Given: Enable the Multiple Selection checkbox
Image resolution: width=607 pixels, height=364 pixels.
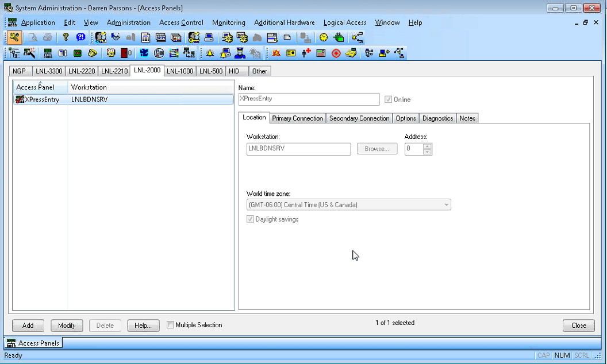Looking at the screenshot, I should coord(170,325).
